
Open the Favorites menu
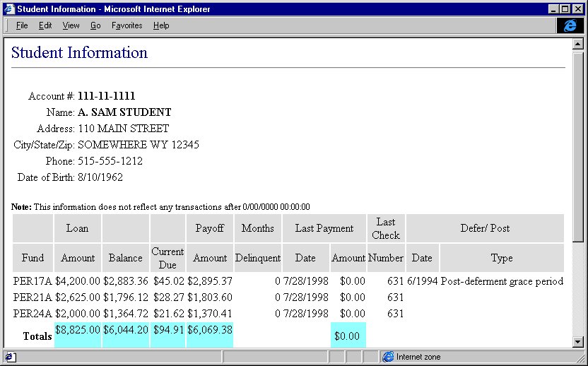tap(127, 25)
